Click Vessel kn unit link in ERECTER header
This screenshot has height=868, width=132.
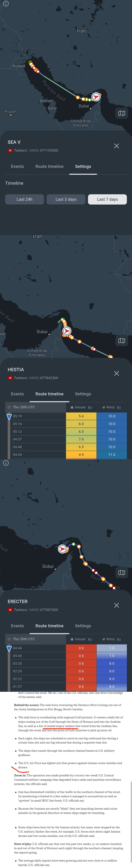tap(90, 639)
